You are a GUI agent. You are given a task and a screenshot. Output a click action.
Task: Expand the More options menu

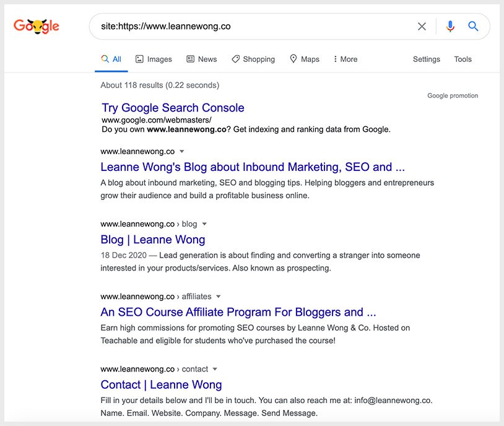tap(345, 59)
